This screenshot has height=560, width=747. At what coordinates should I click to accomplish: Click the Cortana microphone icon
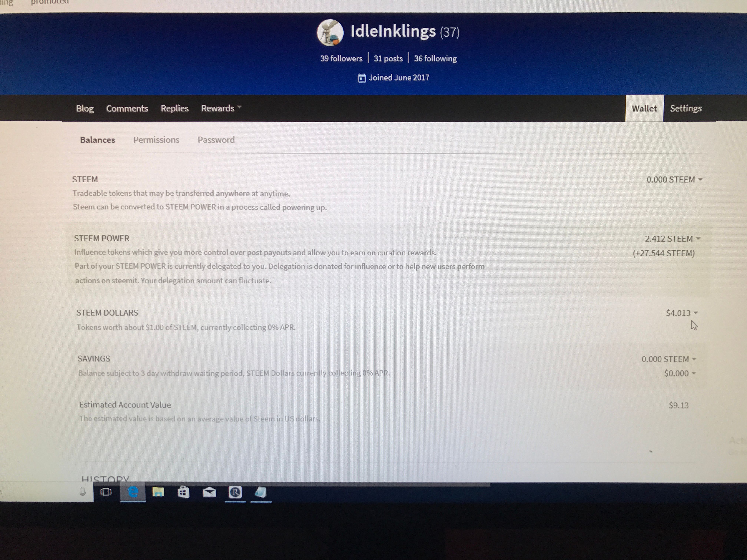click(x=82, y=492)
